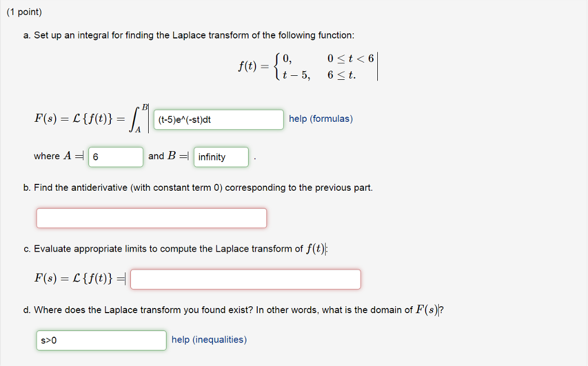
Task: Select the upper limit field containing infinity
Action: click(220, 156)
